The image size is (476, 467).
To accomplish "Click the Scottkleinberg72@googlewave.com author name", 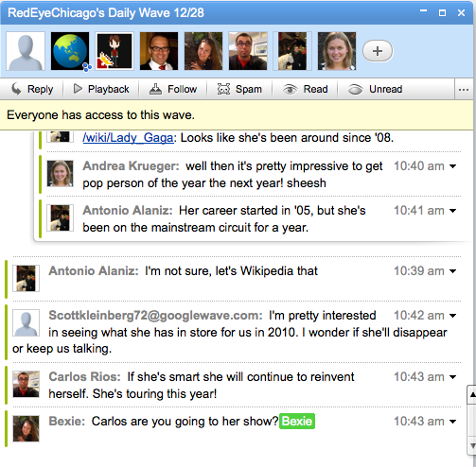I will pyautogui.click(x=155, y=316).
